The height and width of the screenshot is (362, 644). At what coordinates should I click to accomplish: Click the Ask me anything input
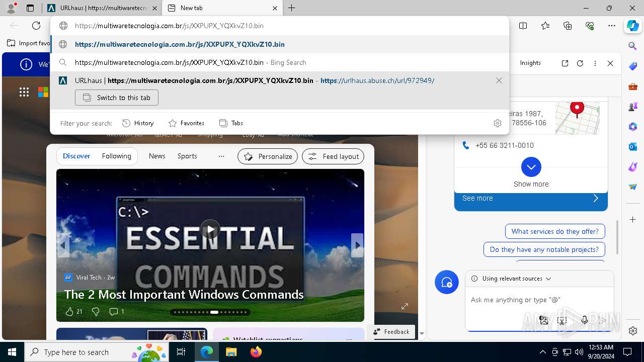(x=539, y=300)
